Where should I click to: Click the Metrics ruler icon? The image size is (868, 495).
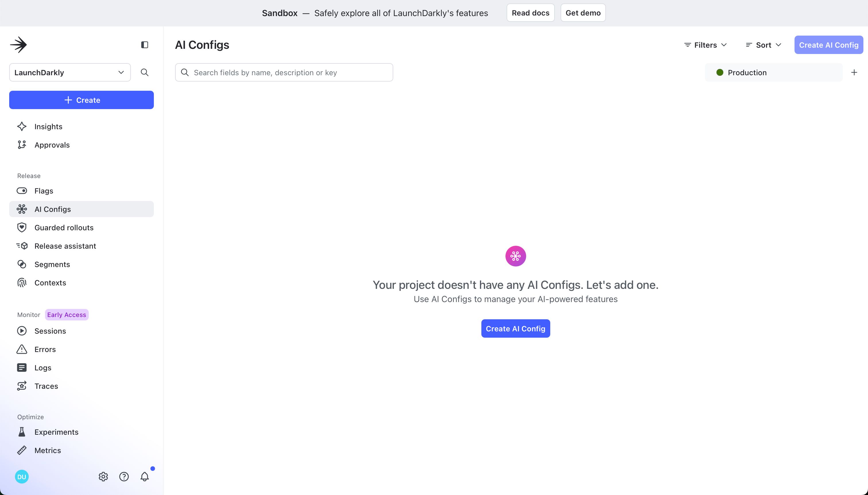(x=22, y=450)
